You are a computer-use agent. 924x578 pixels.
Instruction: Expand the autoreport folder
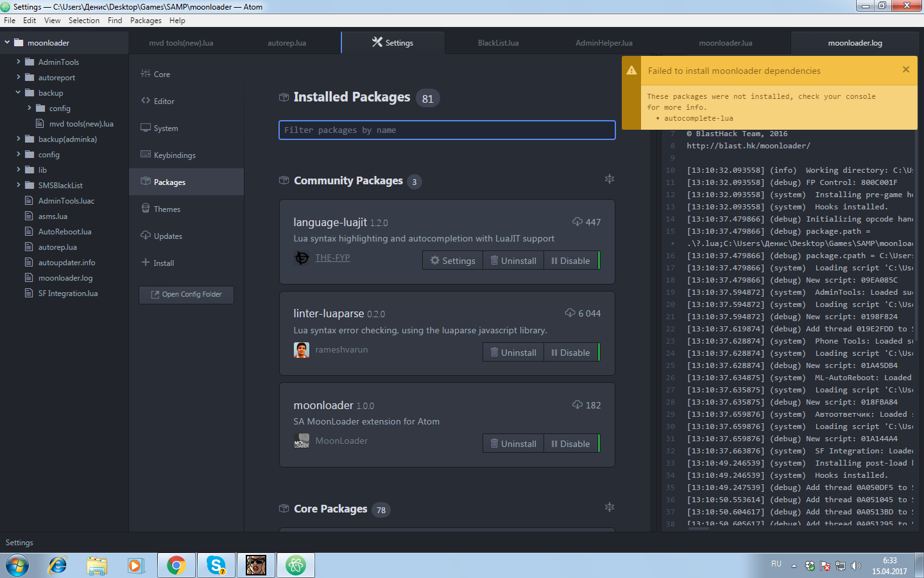18,77
